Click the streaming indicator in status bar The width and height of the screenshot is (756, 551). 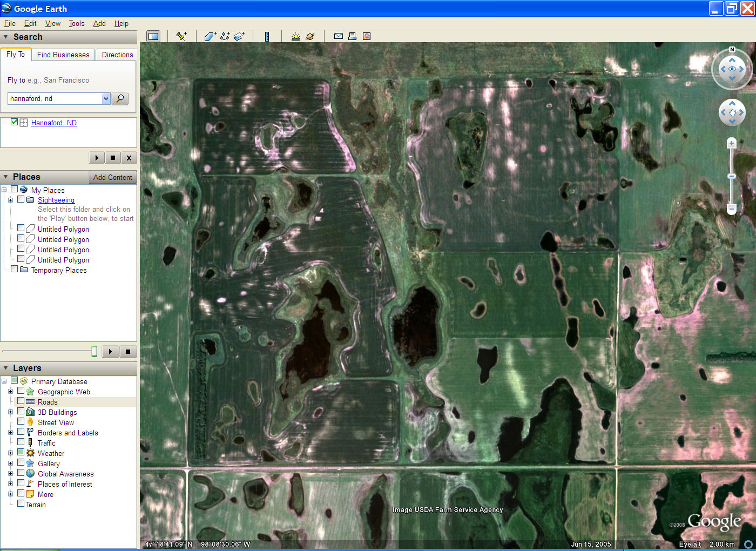748,545
